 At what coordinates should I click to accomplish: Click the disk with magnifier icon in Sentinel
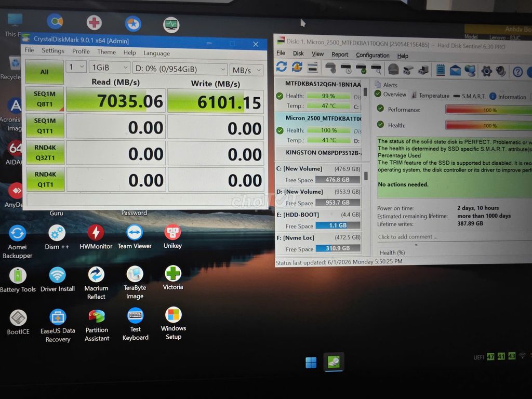click(376, 69)
